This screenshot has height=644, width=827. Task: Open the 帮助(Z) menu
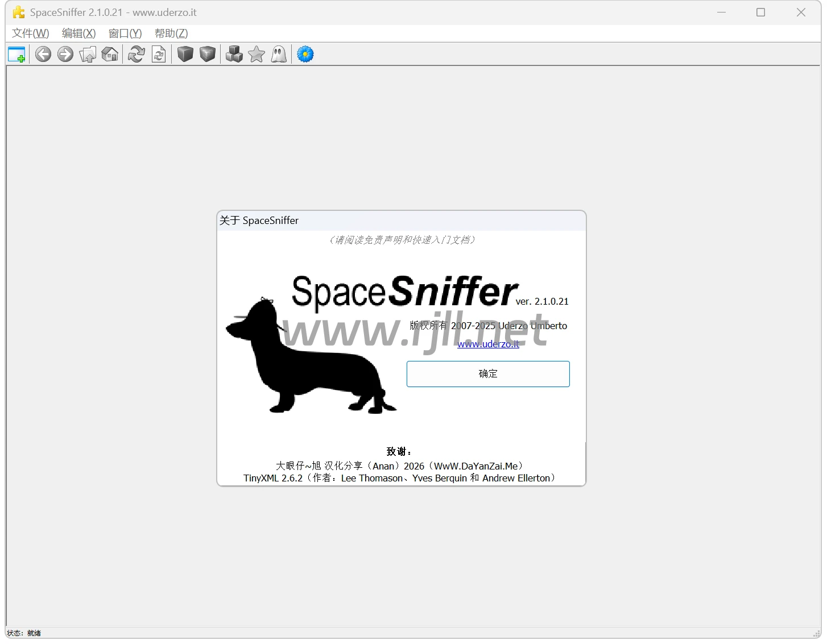171,34
